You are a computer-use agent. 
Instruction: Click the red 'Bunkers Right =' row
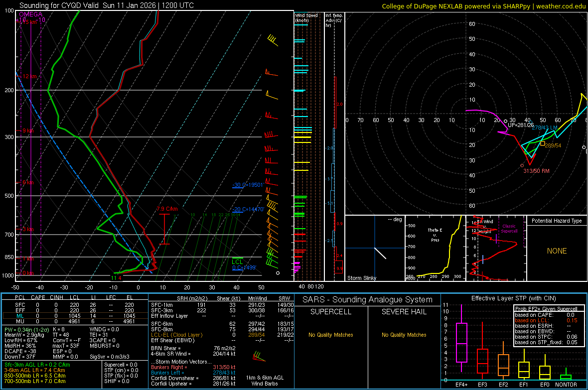pos(193,367)
